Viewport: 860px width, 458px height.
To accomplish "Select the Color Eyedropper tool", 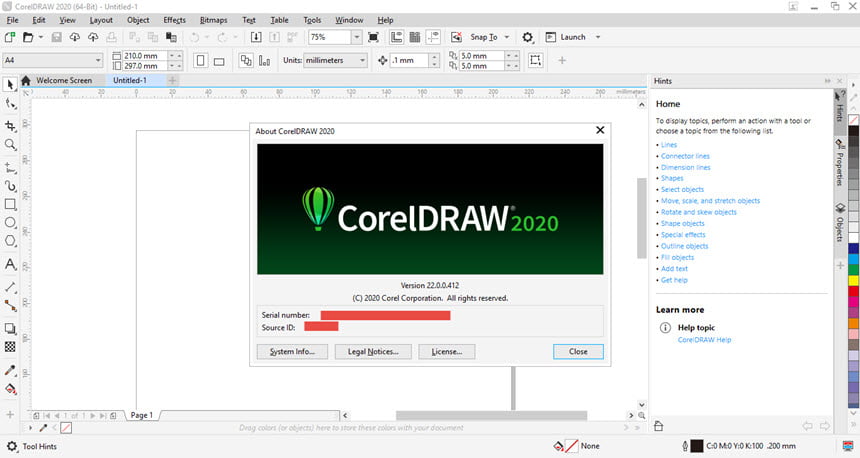I will (10, 370).
